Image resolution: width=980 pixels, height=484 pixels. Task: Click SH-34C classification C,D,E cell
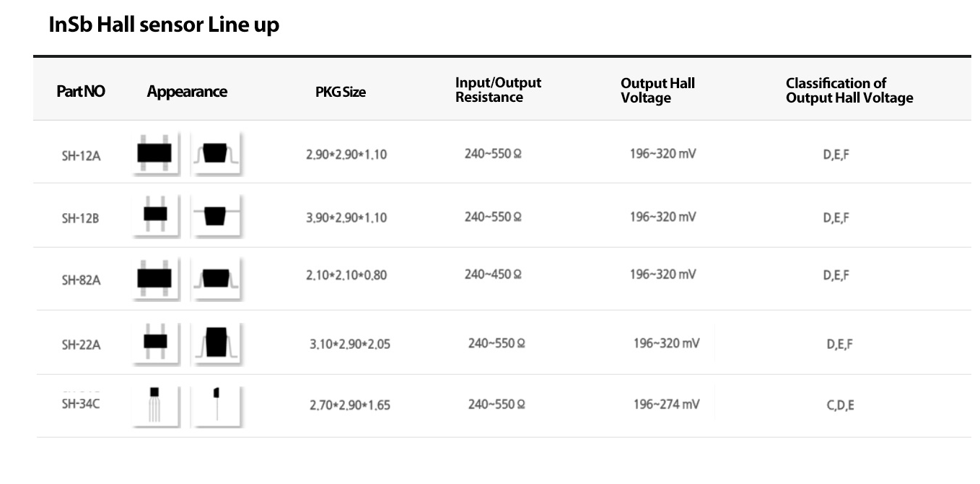point(840,405)
